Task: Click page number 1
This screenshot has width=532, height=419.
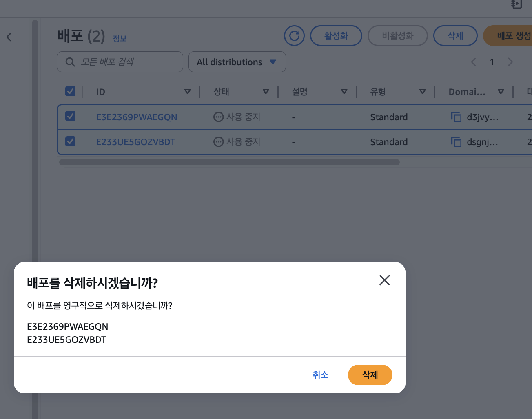Action: (492, 62)
